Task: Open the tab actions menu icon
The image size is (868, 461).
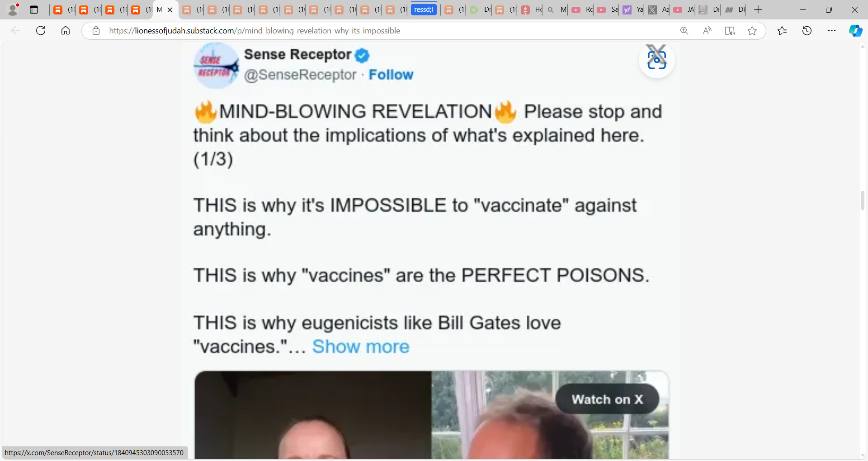Action: (34, 9)
